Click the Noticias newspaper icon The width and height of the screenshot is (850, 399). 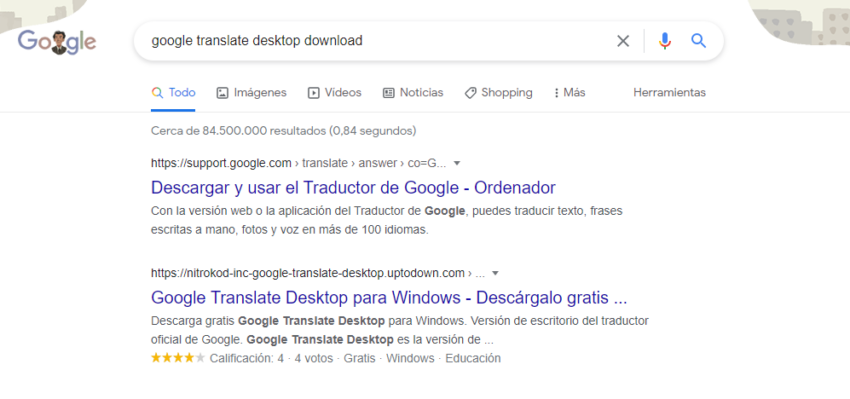coord(389,93)
